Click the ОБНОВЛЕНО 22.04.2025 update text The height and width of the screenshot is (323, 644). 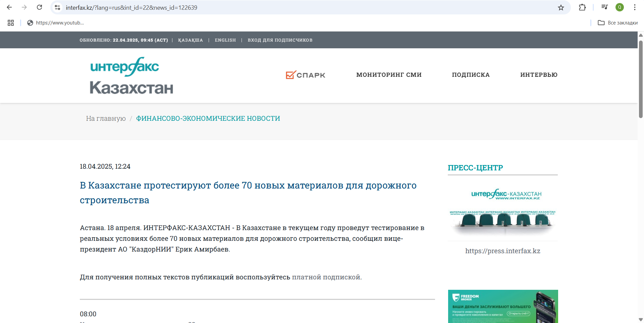tap(124, 40)
